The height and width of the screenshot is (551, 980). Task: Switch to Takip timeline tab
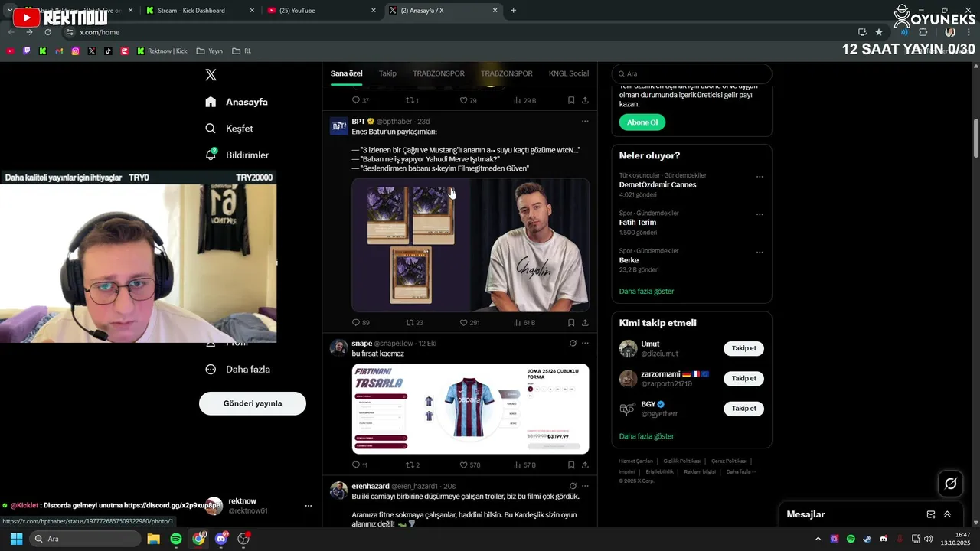pos(387,73)
